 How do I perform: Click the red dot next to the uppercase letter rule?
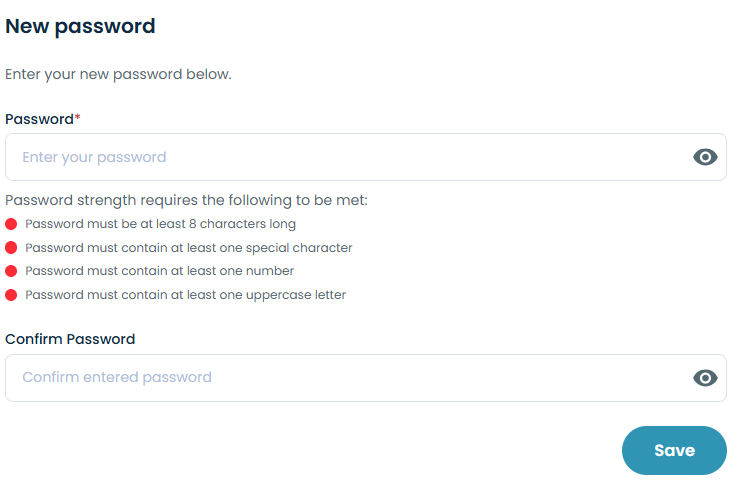click(11, 295)
